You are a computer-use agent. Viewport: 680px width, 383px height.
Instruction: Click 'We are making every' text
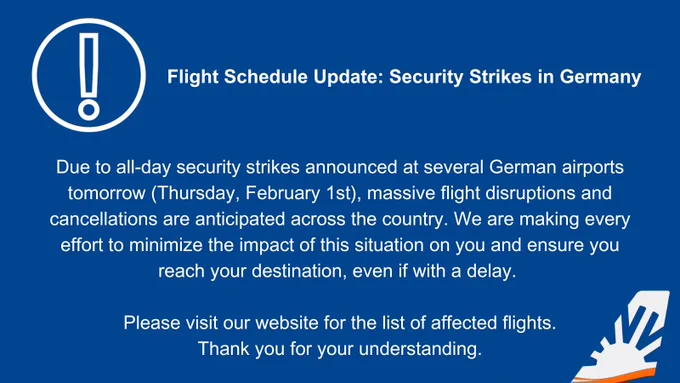tap(542, 219)
